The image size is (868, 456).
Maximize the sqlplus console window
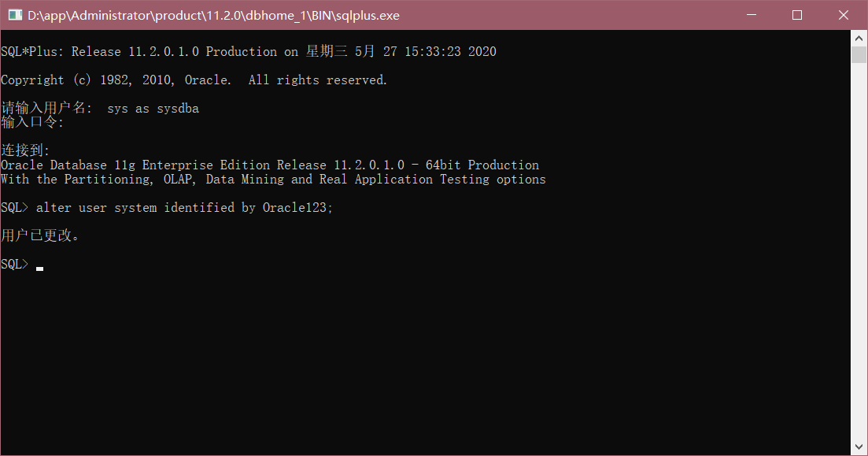pyautogui.click(x=797, y=14)
